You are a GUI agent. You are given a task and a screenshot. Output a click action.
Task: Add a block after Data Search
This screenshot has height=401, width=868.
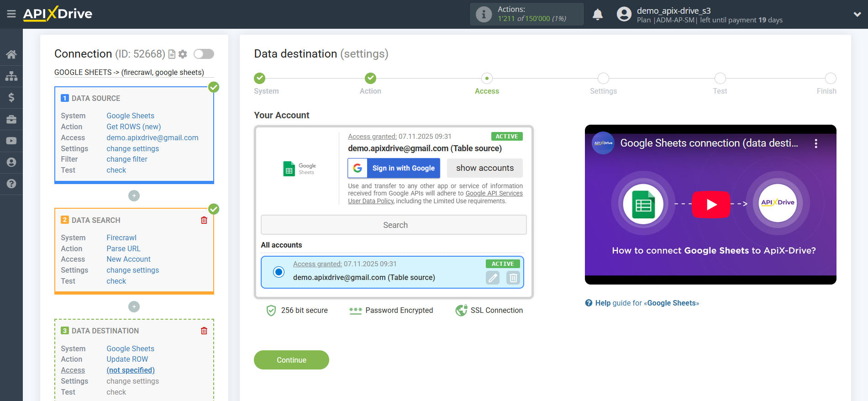pyautogui.click(x=134, y=306)
